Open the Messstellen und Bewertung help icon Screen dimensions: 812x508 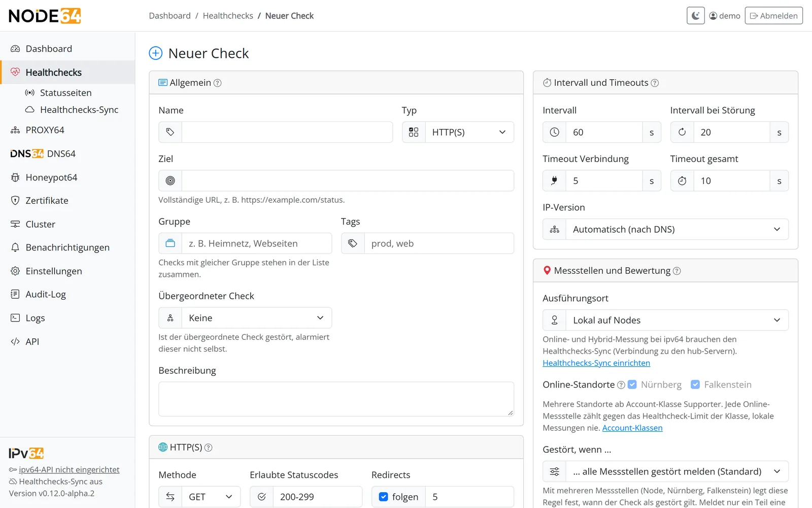coord(676,271)
